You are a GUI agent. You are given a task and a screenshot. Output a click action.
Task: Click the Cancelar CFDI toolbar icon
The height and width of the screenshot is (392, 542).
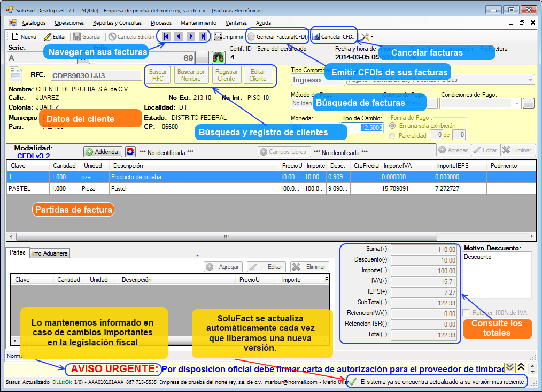click(x=316, y=36)
